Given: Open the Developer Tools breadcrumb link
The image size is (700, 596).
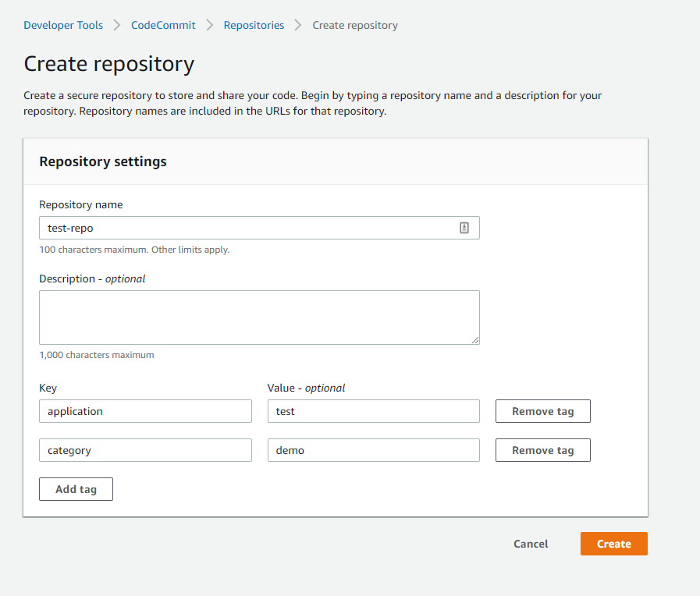Looking at the screenshot, I should (x=63, y=25).
